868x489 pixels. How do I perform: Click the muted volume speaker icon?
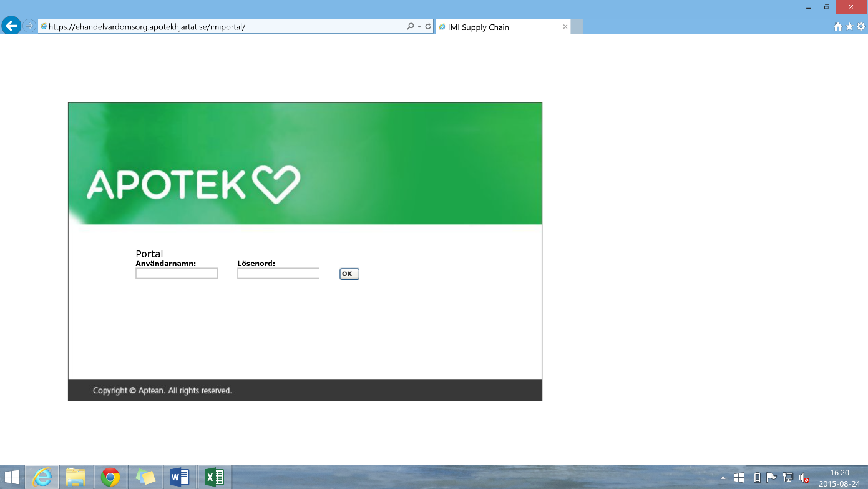tap(804, 478)
